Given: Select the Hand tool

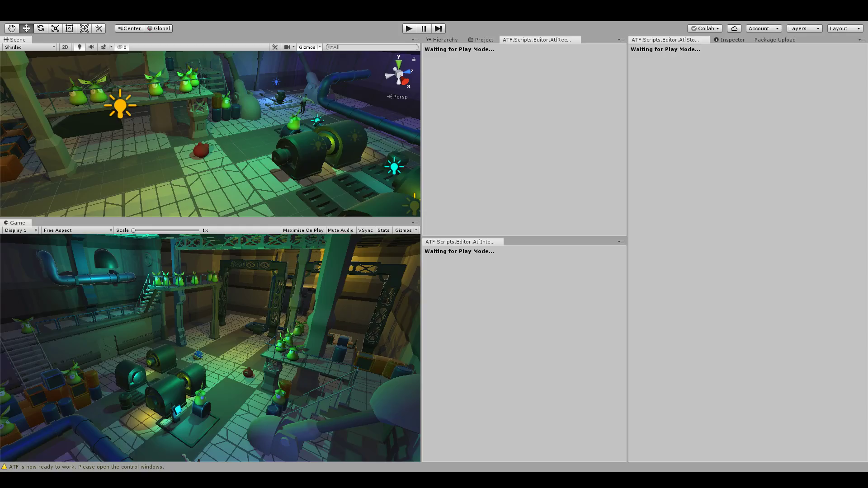Looking at the screenshot, I should coord(12,28).
